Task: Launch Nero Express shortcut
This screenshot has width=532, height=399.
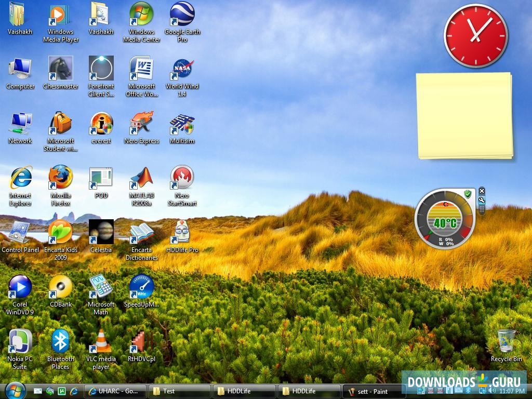Action: pyautogui.click(x=141, y=128)
